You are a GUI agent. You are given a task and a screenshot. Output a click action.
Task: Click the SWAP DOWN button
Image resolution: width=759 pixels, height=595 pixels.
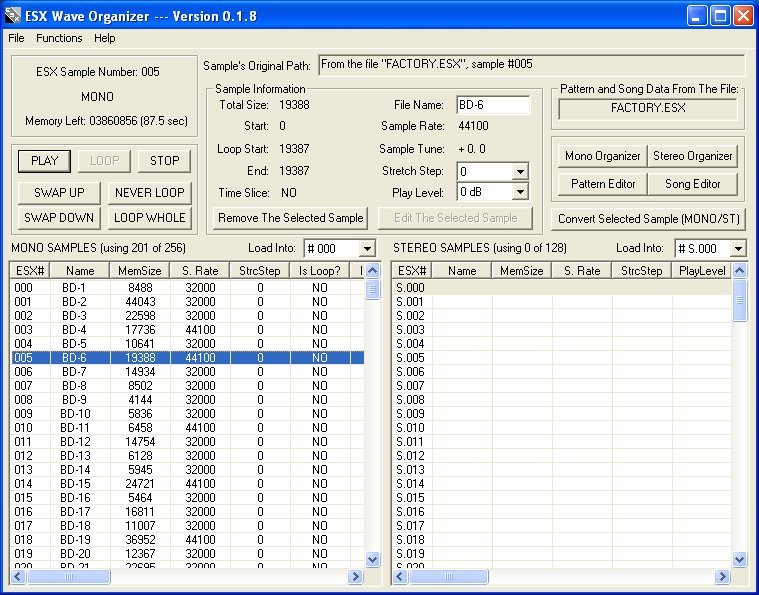click(x=59, y=218)
